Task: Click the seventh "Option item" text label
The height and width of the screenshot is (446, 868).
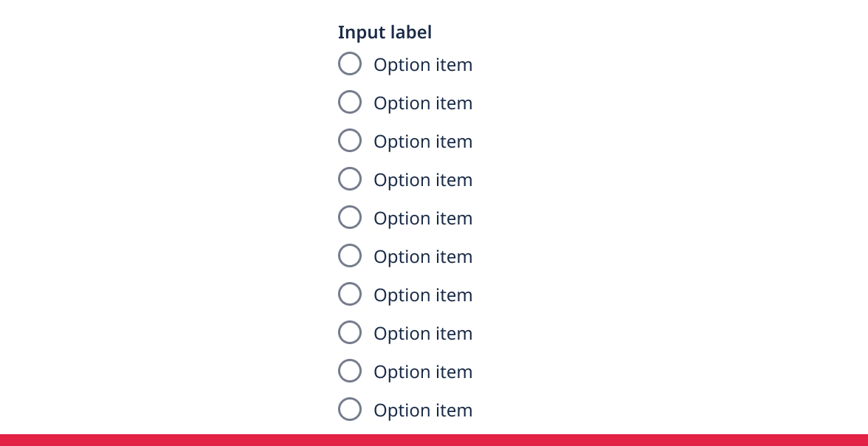Action: click(423, 295)
